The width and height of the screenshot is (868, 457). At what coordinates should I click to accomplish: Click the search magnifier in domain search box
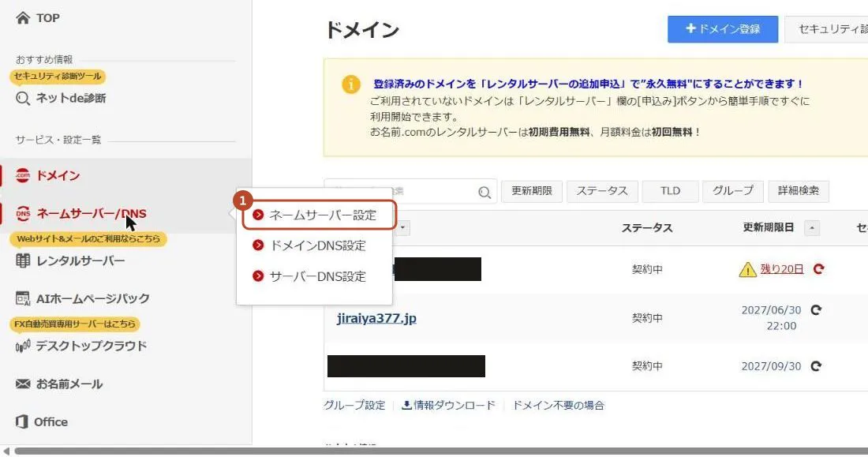click(485, 192)
